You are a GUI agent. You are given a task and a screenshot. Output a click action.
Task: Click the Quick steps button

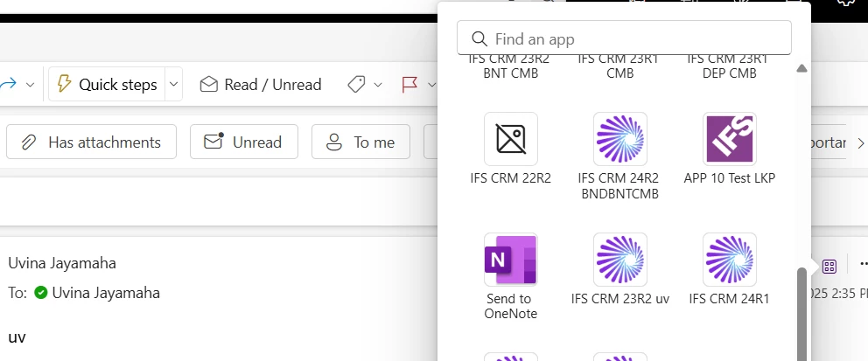pos(107,85)
